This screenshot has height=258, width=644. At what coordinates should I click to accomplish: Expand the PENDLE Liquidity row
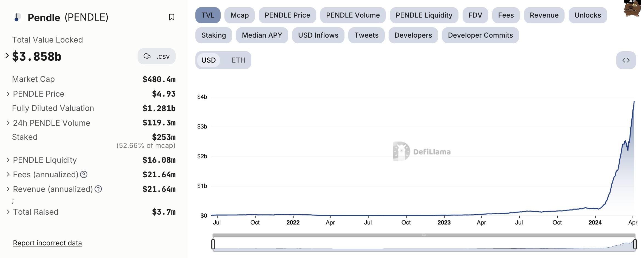pos(8,160)
